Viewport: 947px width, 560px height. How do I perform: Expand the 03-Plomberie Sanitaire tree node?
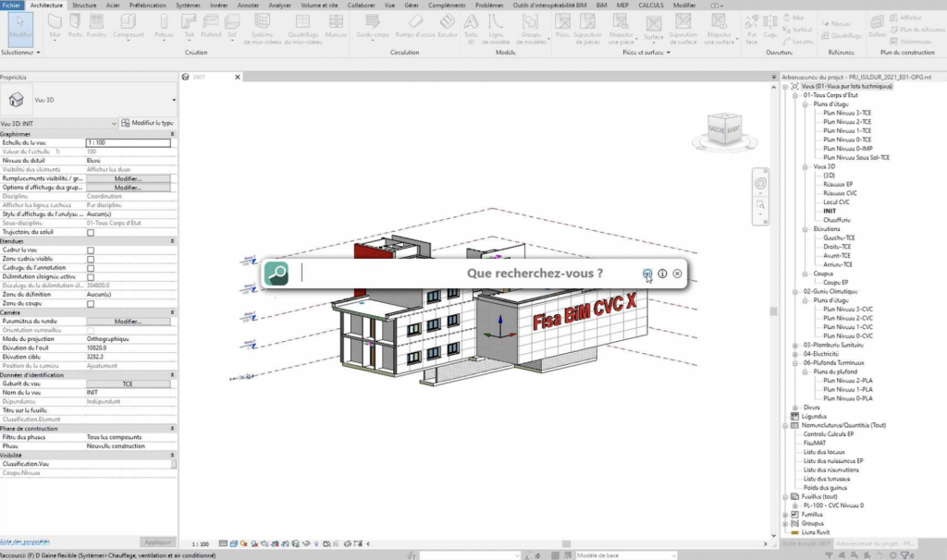[794, 345]
